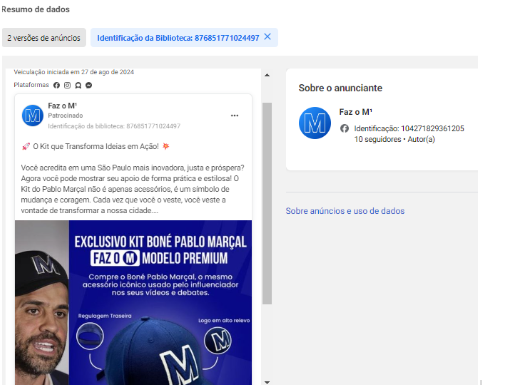
Task: Open the three-dot ad options menu
Action: coord(234,116)
